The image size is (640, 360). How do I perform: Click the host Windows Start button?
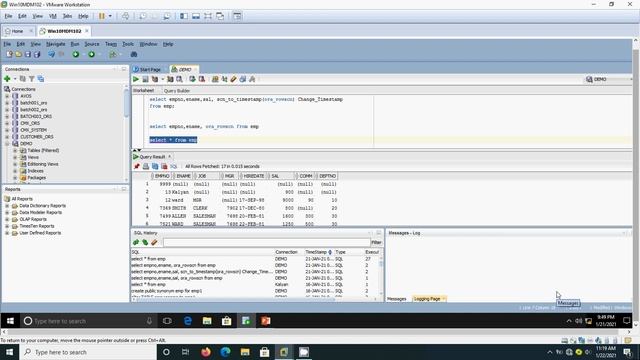(9, 352)
